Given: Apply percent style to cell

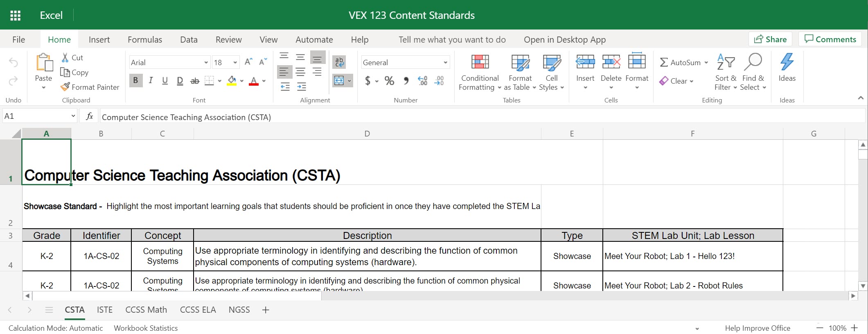Looking at the screenshot, I should click(x=389, y=81).
